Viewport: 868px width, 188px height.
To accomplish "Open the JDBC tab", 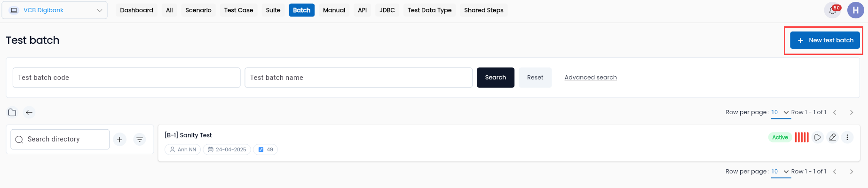I will click(x=387, y=10).
